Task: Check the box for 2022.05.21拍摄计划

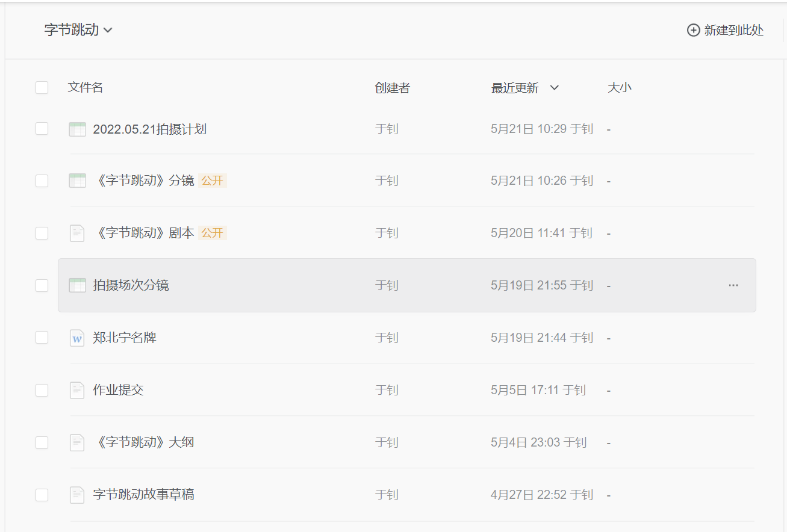Action: point(42,129)
